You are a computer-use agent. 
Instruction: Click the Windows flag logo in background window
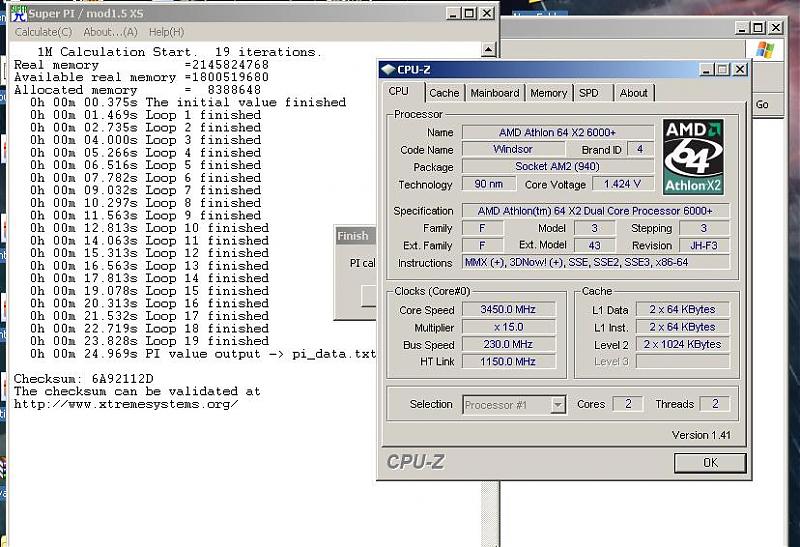point(764,51)
